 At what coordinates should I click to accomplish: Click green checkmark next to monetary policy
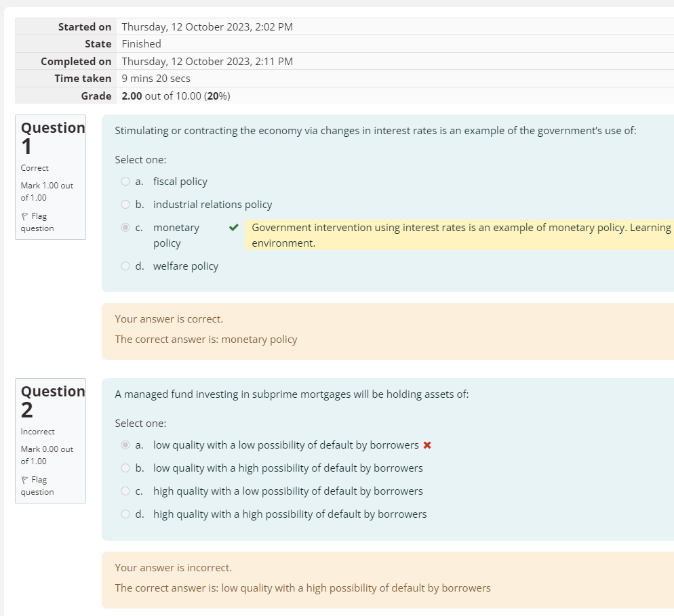tap(234, 227)
